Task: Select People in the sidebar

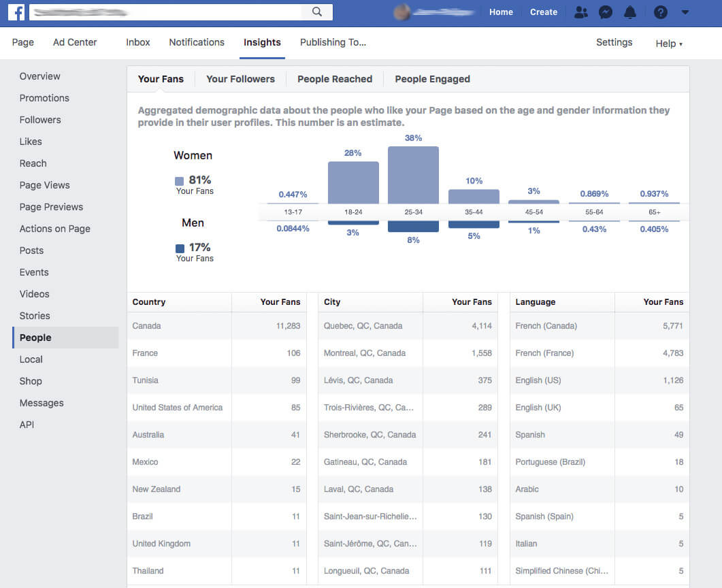Action: [x=65, y=338]
